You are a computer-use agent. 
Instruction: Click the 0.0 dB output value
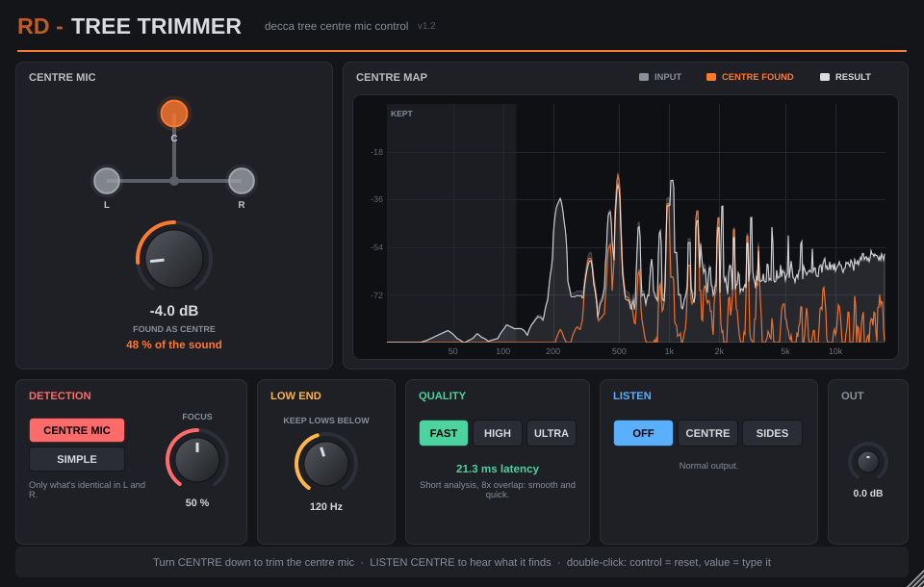click(868, 494)
